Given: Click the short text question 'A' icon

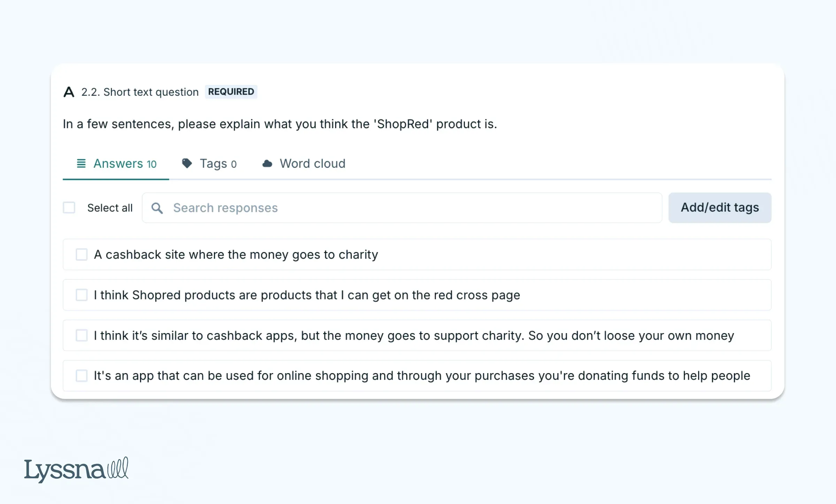Looking at the screenshot, I should 69,92.
